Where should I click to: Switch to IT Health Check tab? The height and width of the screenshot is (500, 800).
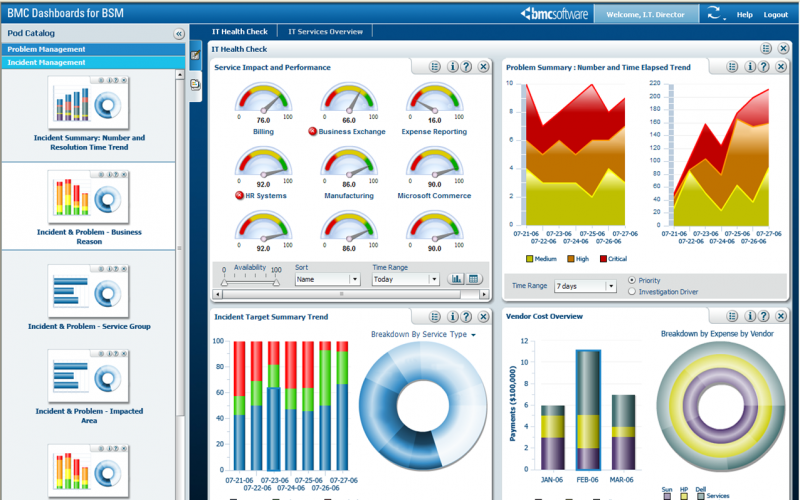[240, 31]
